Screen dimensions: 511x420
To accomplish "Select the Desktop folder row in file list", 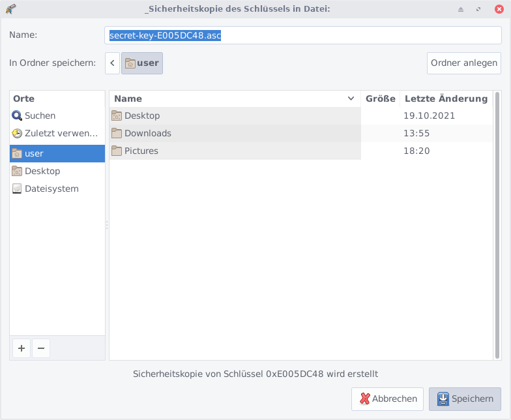I will [141, 116].
